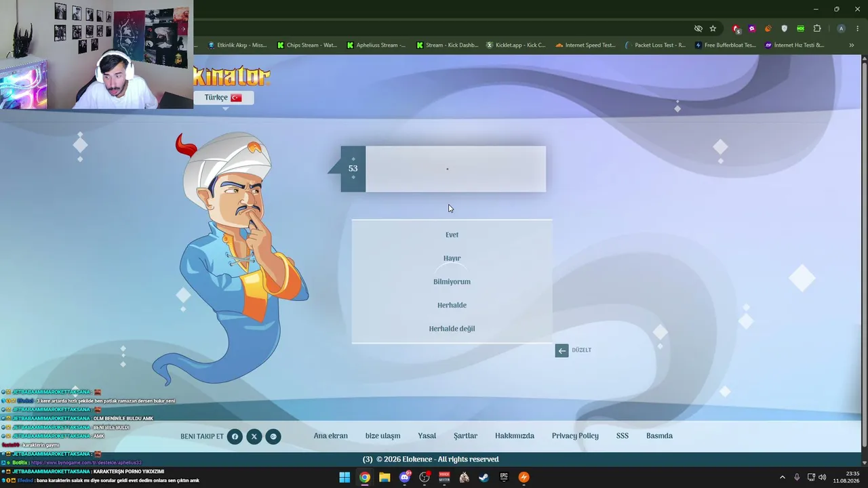Open Steam from the taskbar
This screenshot has width=868, height=488.
pos(484,477)
